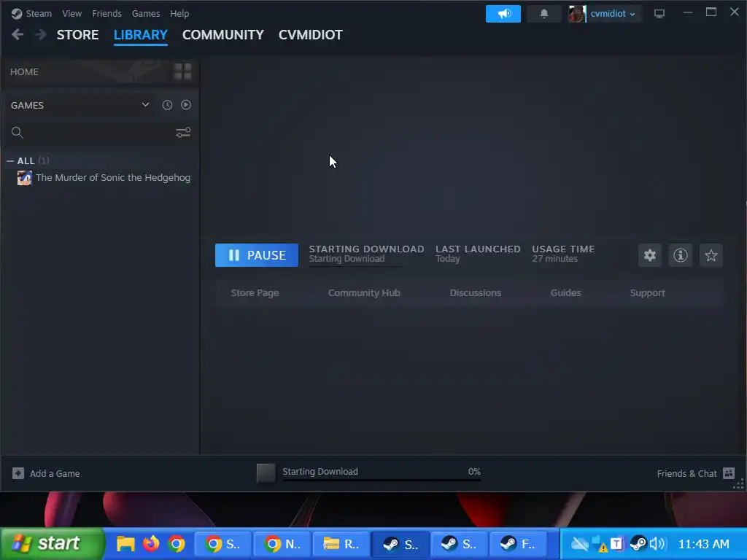Sort by recent activity clock icon

point(167,105)
